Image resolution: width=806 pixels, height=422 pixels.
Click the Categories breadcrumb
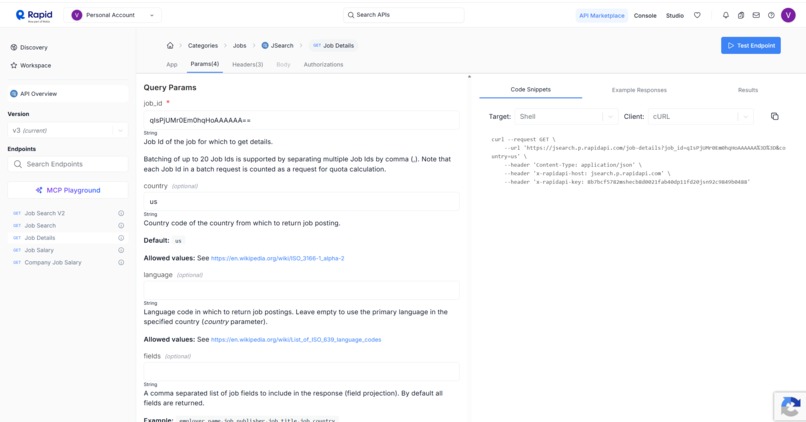coord(203,46)
